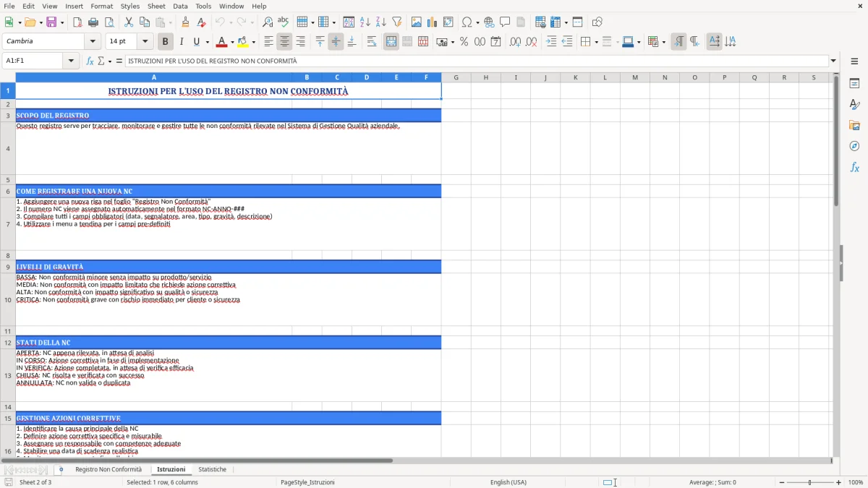Open the Data menu
The height and width of the screenshot is (488, 868).
pyautogui.click(x=180, y=6)
